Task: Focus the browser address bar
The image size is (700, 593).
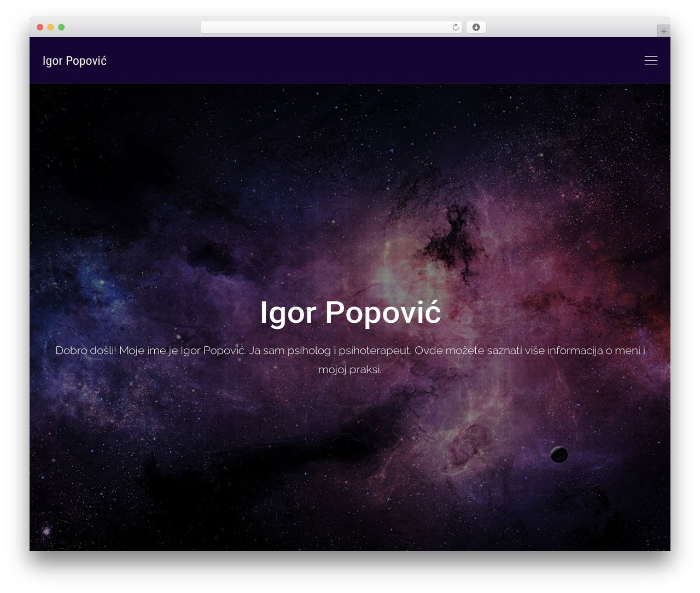Action: click(331, 27)
